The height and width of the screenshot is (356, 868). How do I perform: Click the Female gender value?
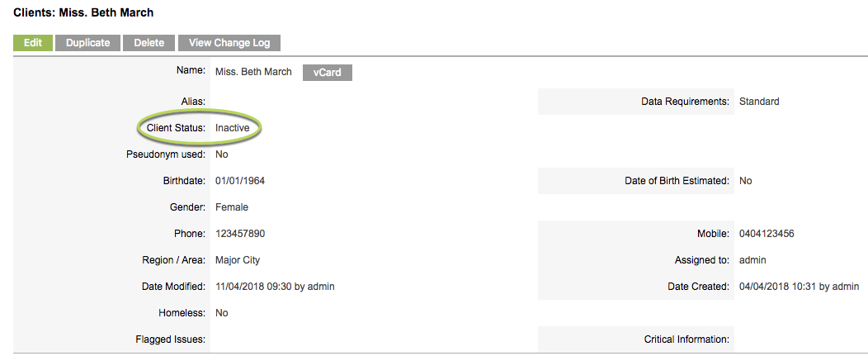[x=232, y=207]
